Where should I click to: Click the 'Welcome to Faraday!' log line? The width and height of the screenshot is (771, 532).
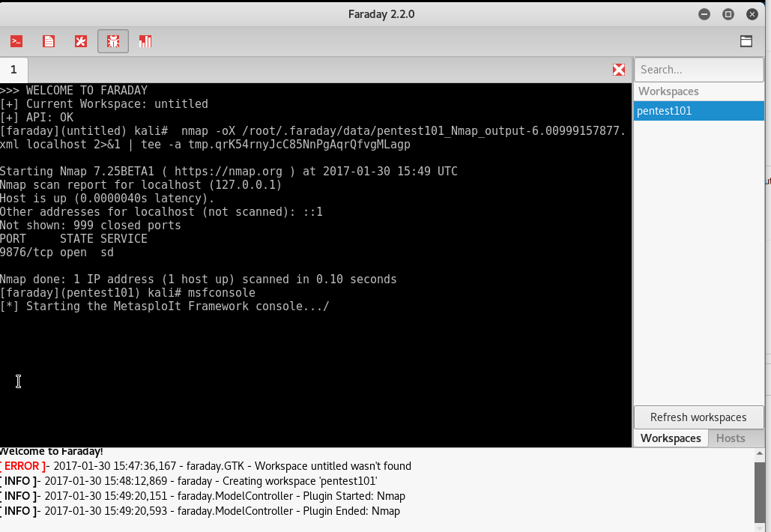pyautogui.click(x=52, y=451)
